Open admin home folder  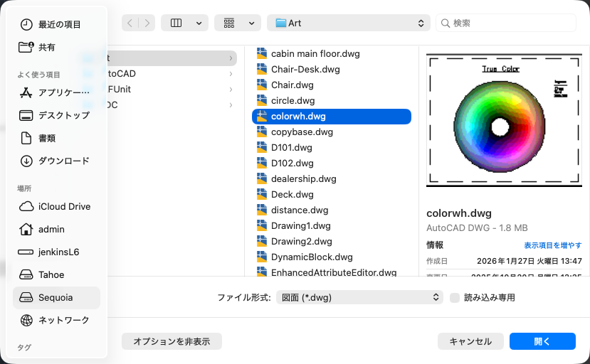(x=56, y=229)
